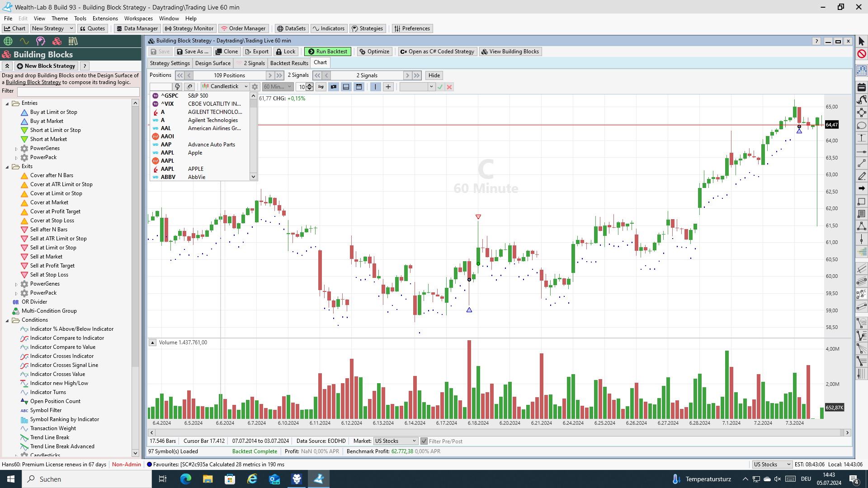Open the Tools menu
The height and width of the screenshot is (488, 868).
point(80,19)
